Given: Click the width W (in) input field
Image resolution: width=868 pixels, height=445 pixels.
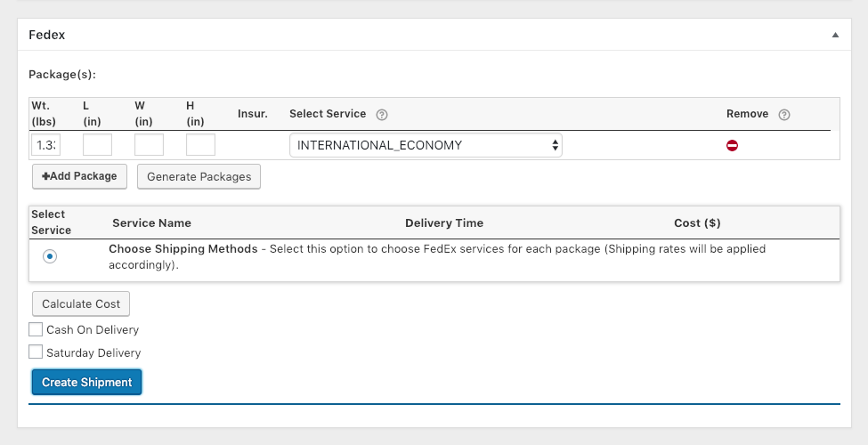Looking at the screenshot, I should tap(149, 145).
